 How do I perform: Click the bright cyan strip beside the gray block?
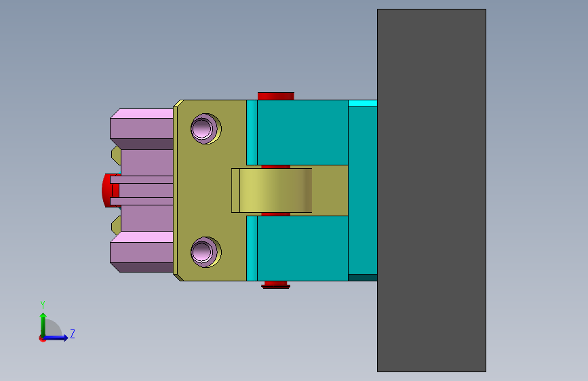(363, 104)
